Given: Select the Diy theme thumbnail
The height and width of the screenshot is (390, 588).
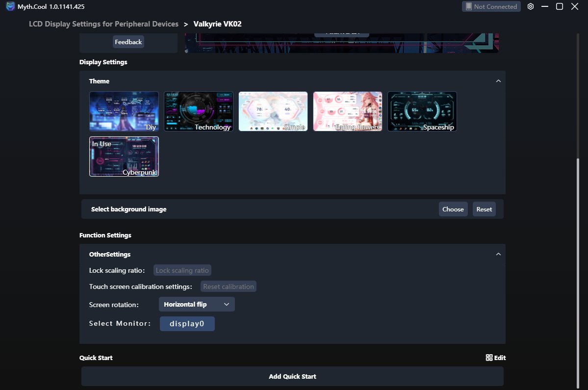Looking at the screenshot, I should click(124, 111).
